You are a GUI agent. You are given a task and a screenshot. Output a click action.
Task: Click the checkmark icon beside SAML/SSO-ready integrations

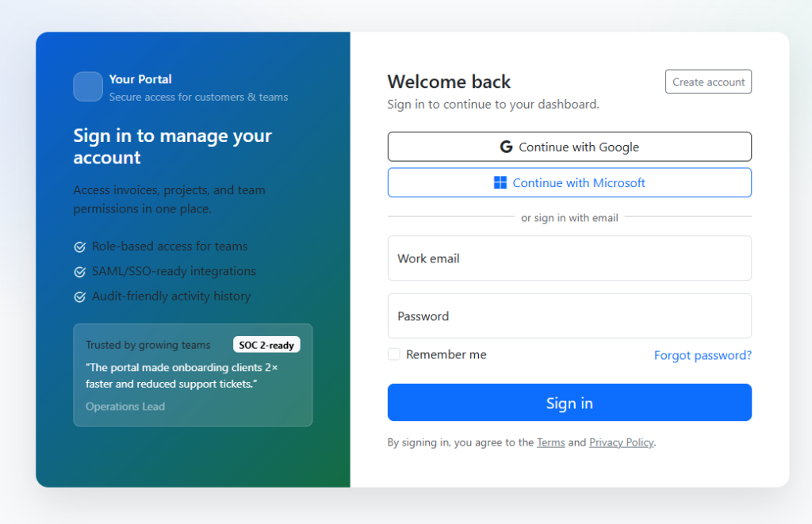pyautogui.click(x=79, y=272)
